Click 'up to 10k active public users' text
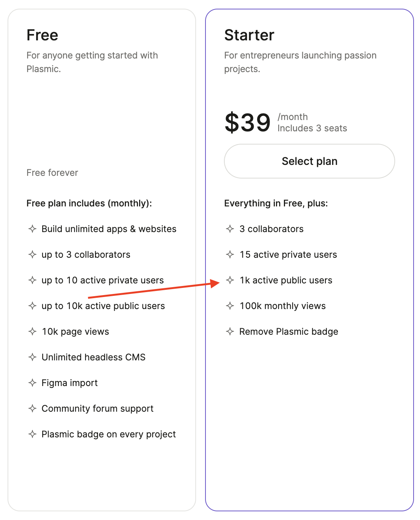The width and height of the screenshot is (420, 520). (x=103, y=306)
